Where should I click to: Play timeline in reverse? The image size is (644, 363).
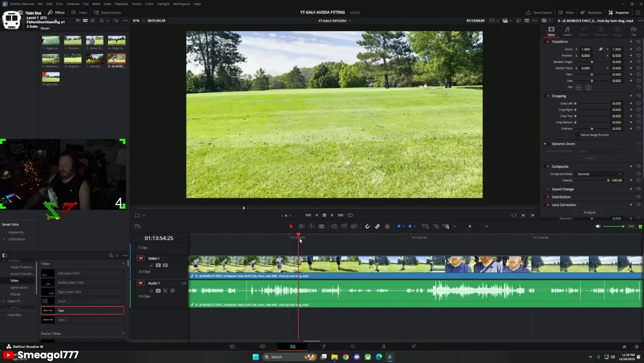click(316, 215)
